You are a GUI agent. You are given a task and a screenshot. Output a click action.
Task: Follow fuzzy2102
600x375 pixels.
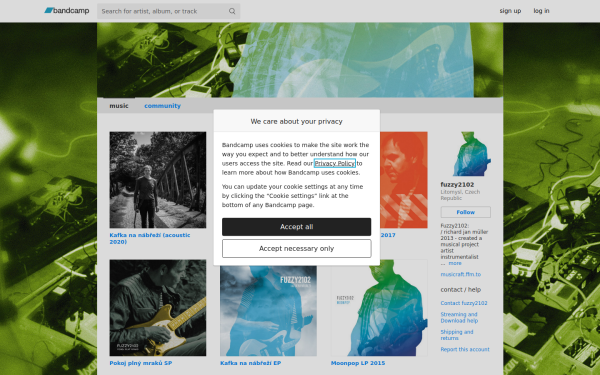[466, 212]
